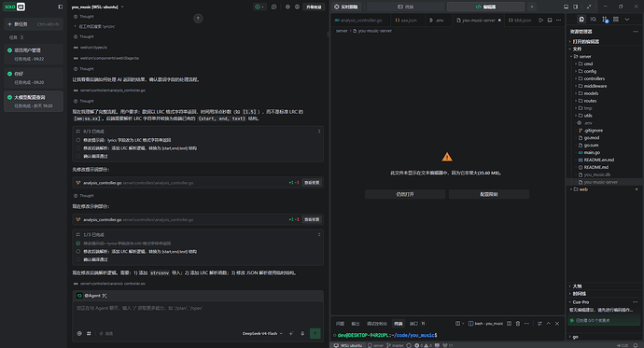
Task: Click the left button under large-file warning
Action: 405,194
